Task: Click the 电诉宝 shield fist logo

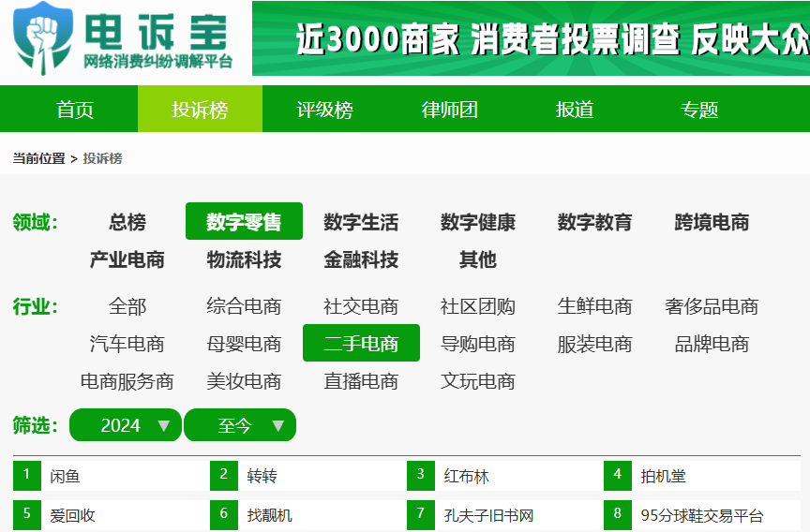Action: (x=42, y=38)
